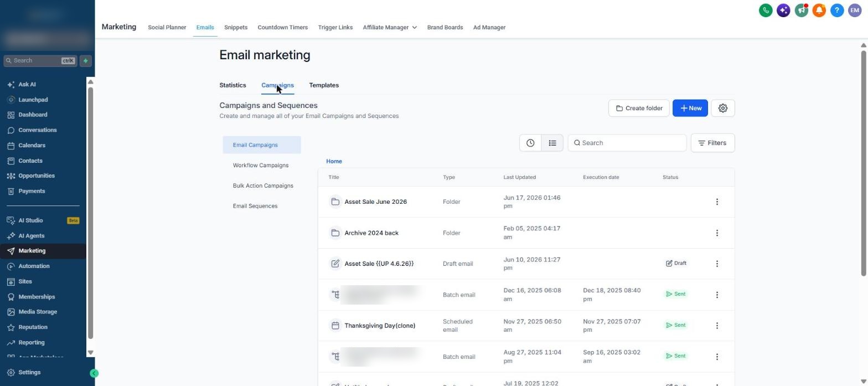
Task: Click the main page vertical scrollbar
Action: coord(863,162)
